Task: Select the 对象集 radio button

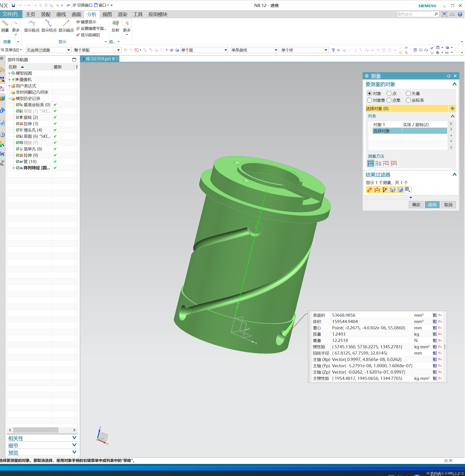Action: (x=370, y=100)
